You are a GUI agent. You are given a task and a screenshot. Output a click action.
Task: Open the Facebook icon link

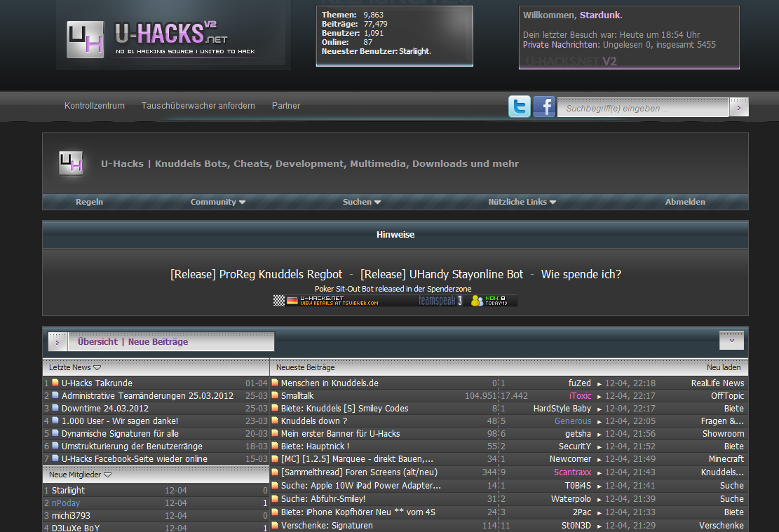coord(544,107)
